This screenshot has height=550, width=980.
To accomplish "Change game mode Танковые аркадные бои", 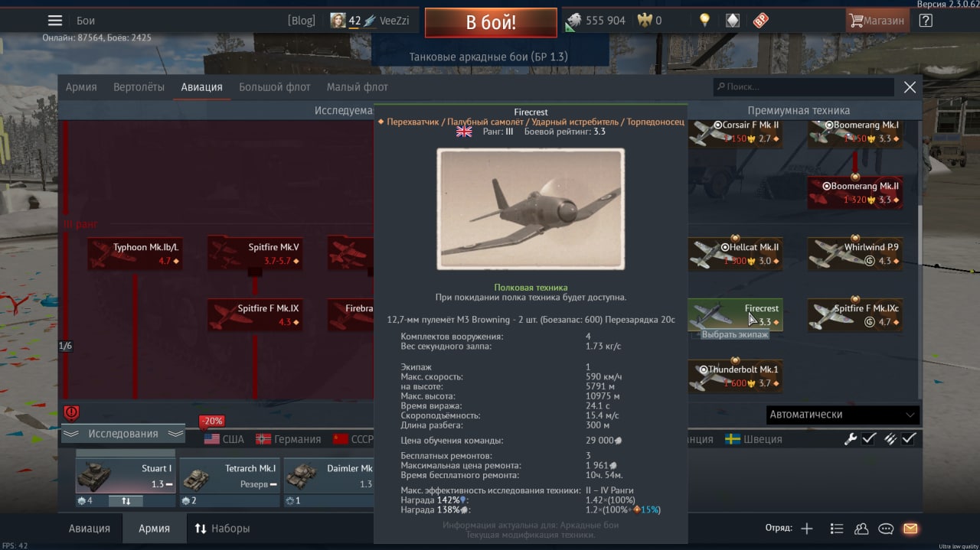I will point(488,57).
